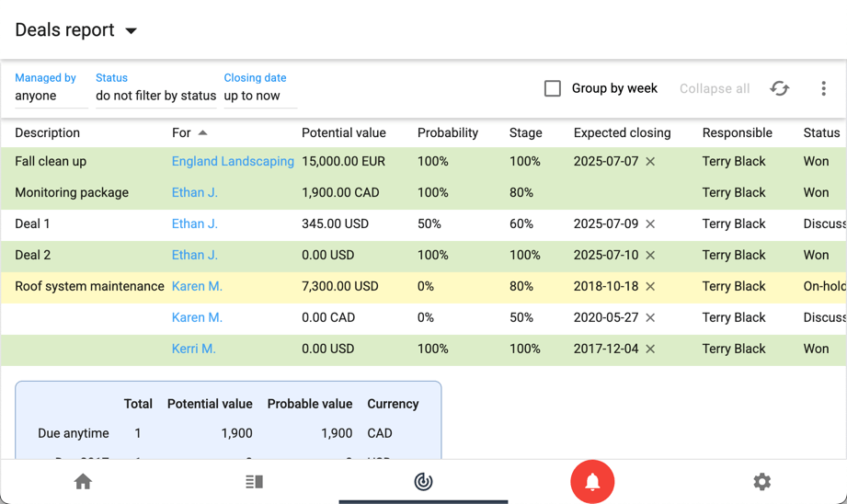Open Karen M. link in 0.00 CAD row

(197, 317)
